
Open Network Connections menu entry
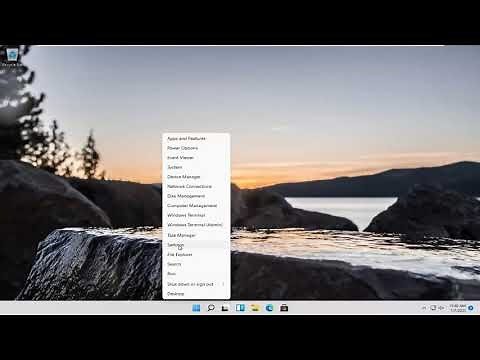point(196,186)
